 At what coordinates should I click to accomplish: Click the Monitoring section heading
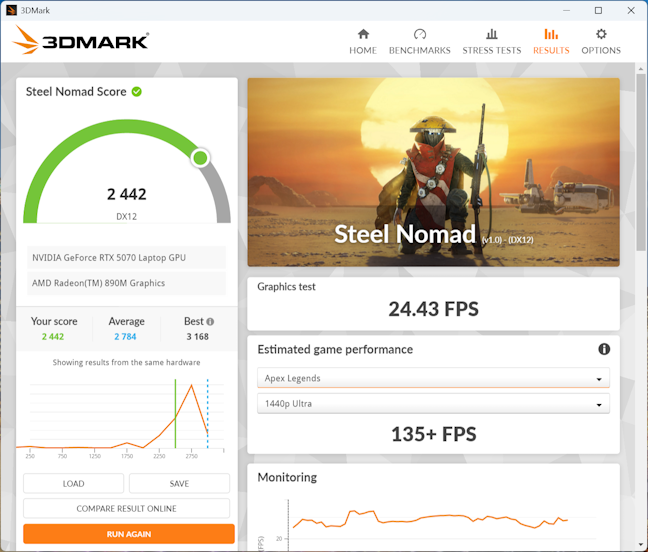click(287, 477)
